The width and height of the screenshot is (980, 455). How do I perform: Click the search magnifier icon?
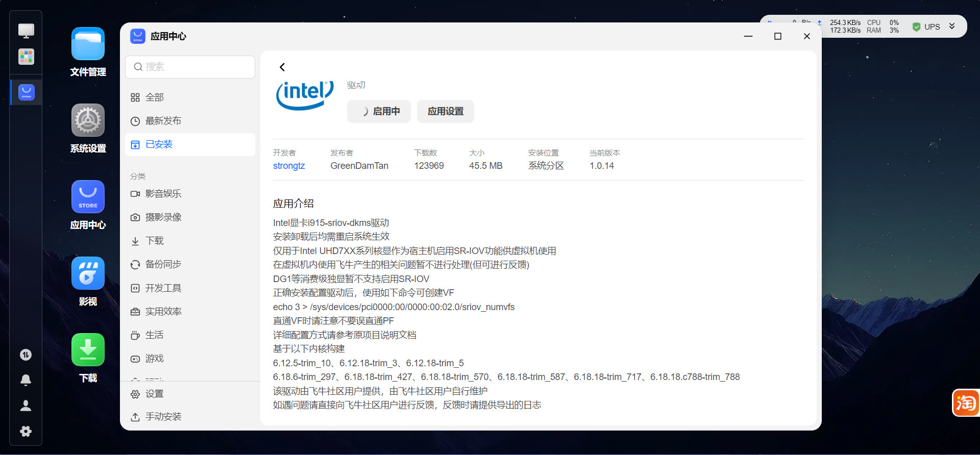(x=138, y=67)
